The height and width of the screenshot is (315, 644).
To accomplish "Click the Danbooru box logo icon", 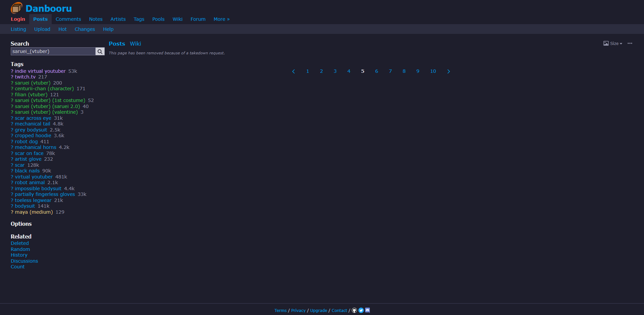I will tap(16, 8).
